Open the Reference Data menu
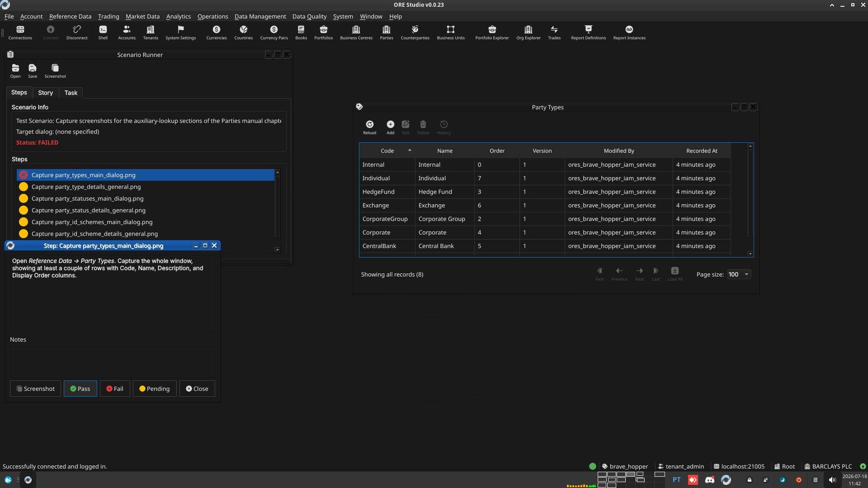Viewport: 868px width, 488px height. point(70,16)
